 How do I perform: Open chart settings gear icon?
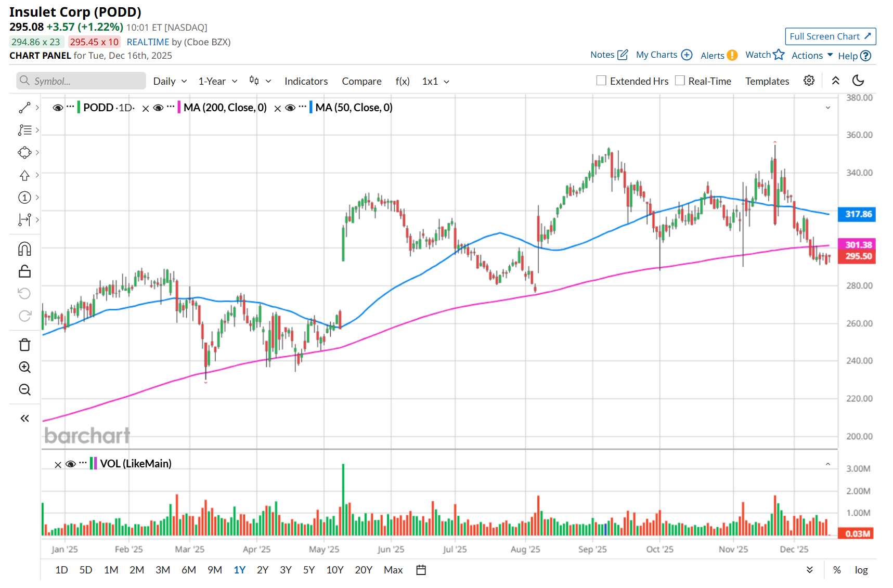[809, 81]
